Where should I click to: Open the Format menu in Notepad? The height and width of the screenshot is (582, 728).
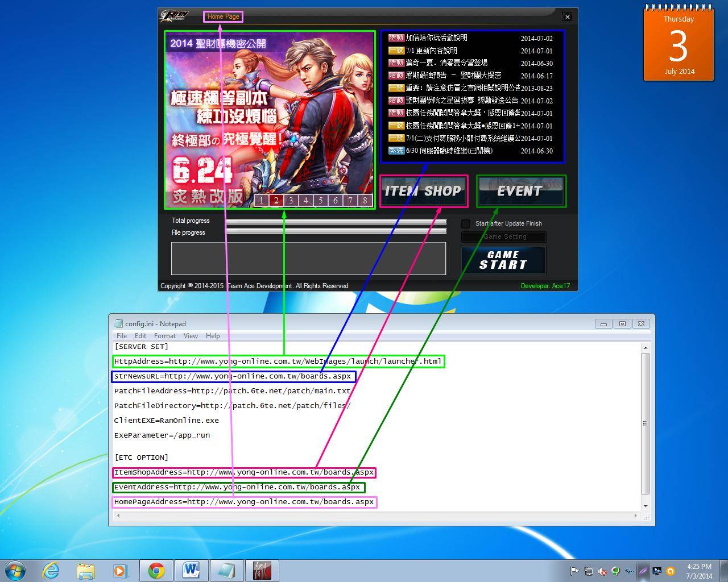tap(165, 336)
